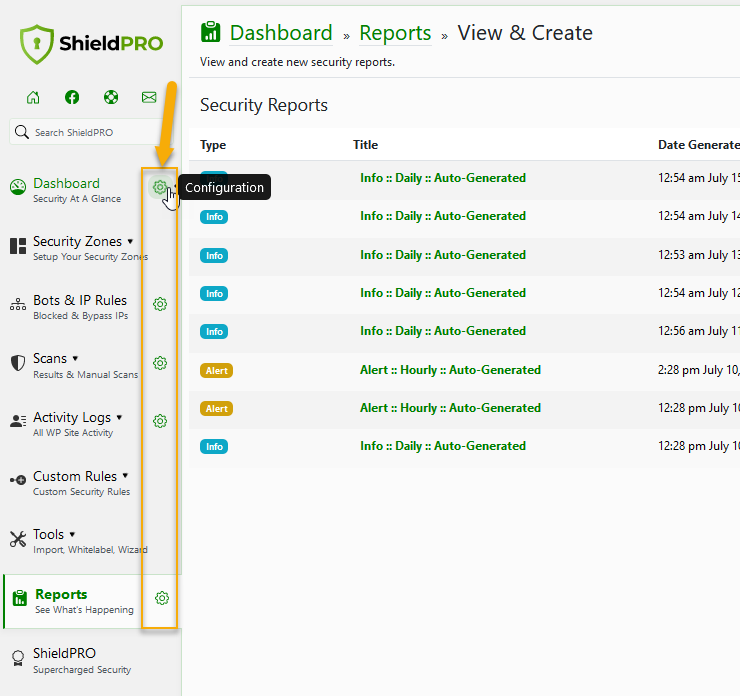Click Info badge of July 14 report

[214, 217]
